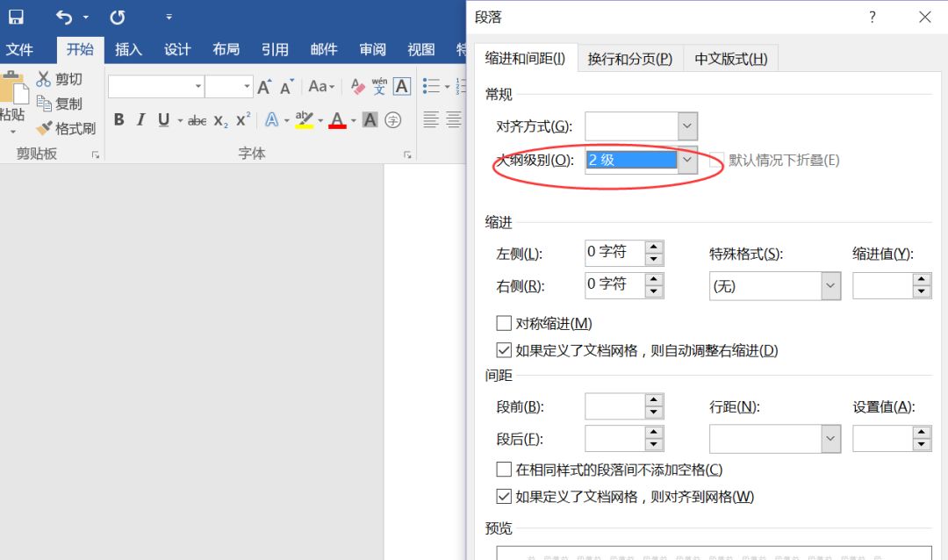Click Clear Formatting eraser icon
The height and width of the screenshot is (560, 948).
(x=358, y=87)
